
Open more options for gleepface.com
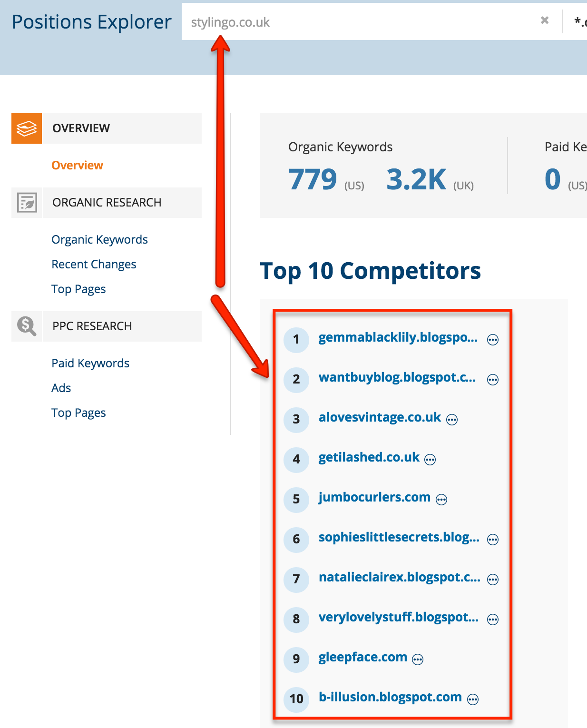[x=418, y=659]
